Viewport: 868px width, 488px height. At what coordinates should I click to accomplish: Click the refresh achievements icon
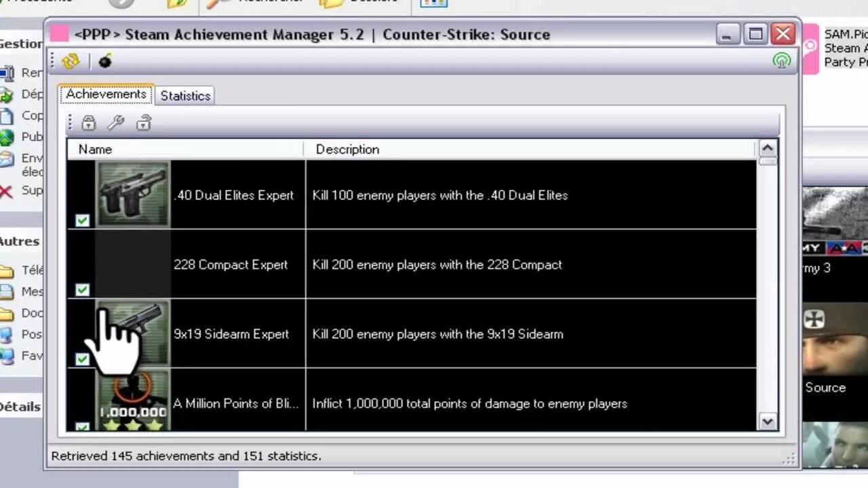coord(70,62)
